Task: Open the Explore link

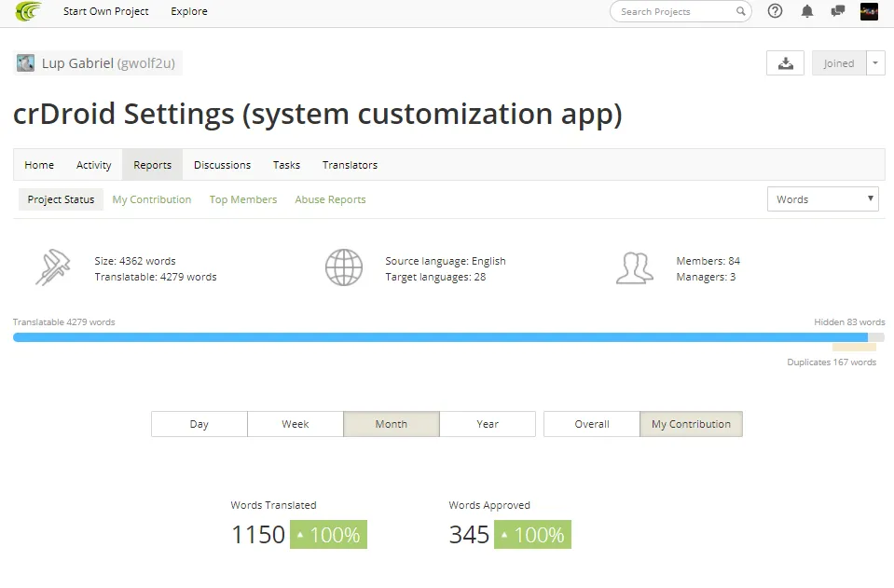Action: 188,11
